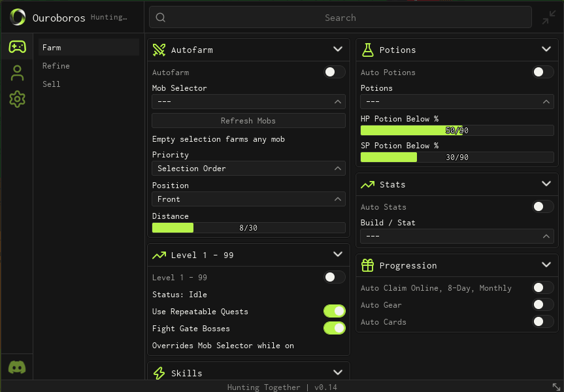Click the Refresh Mobs button

pyautogui.click(x=248, y=121)
